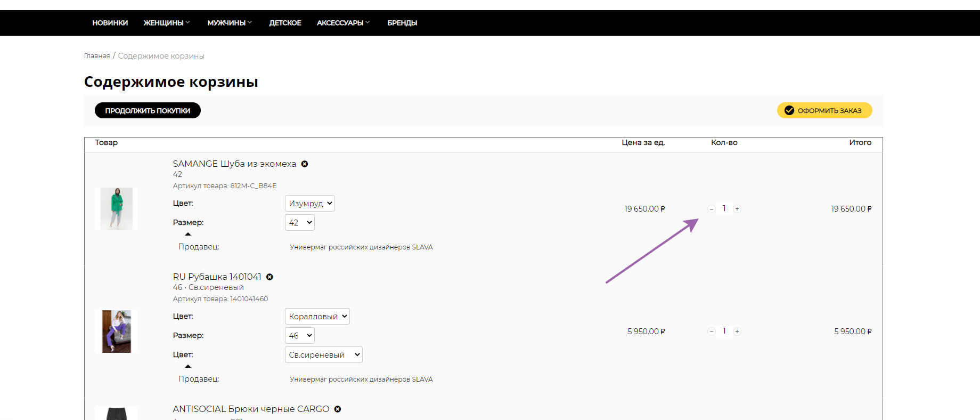Click Кол-во column header
This screenshot has height=420, width=980.
(724, 142)
